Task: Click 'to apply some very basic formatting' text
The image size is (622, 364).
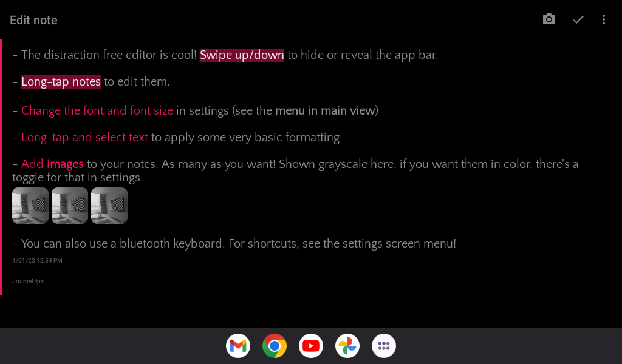Action: tap(245, 138)
